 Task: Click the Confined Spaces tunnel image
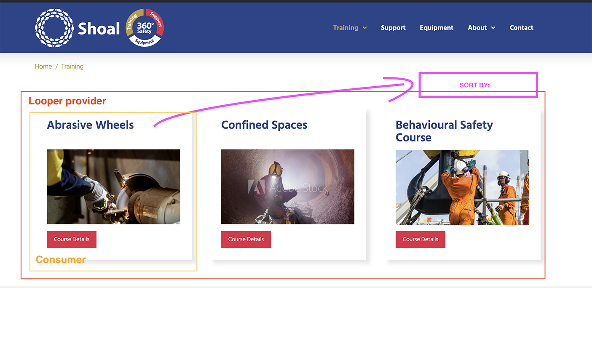288,187
